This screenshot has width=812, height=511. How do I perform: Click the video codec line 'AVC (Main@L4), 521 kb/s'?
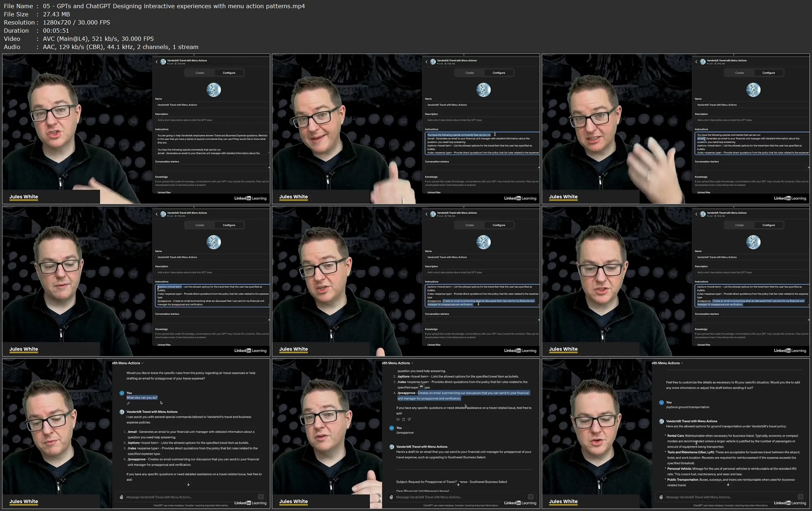[x=98, y=39]
